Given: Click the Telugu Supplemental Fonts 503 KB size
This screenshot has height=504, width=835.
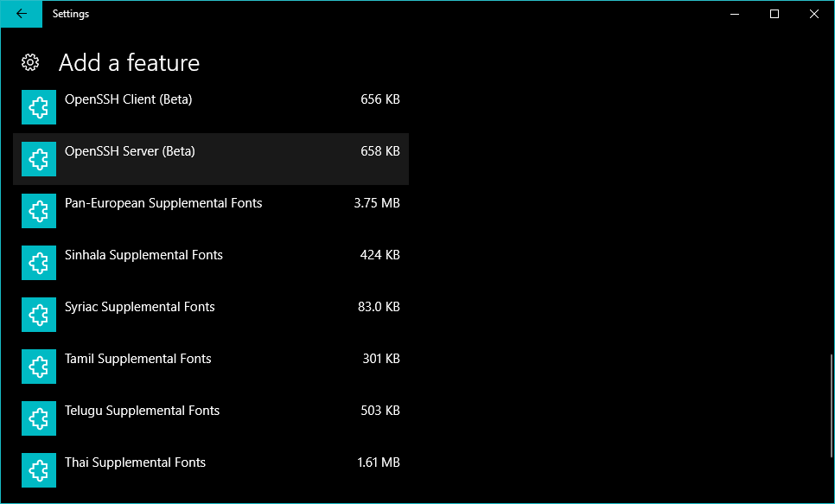Looking at the screenshot, I should pos(379,411).
